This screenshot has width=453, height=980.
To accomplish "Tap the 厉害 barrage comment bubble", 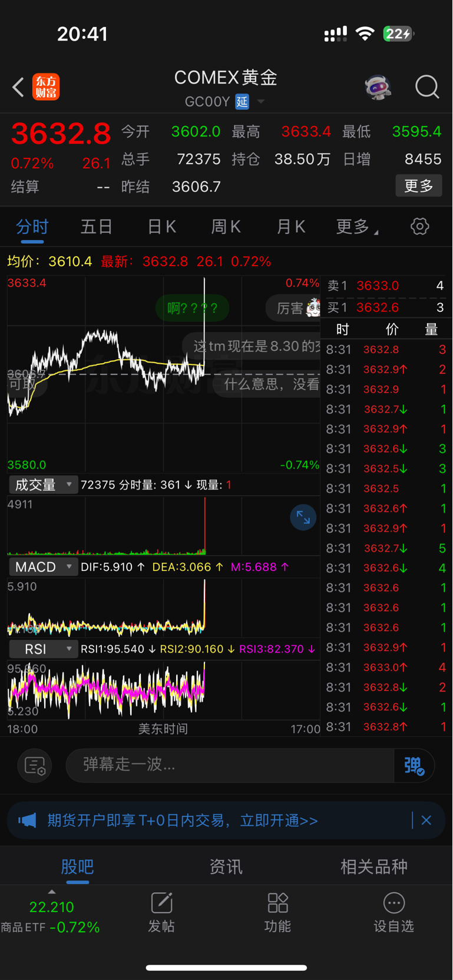I will point(292,308).
